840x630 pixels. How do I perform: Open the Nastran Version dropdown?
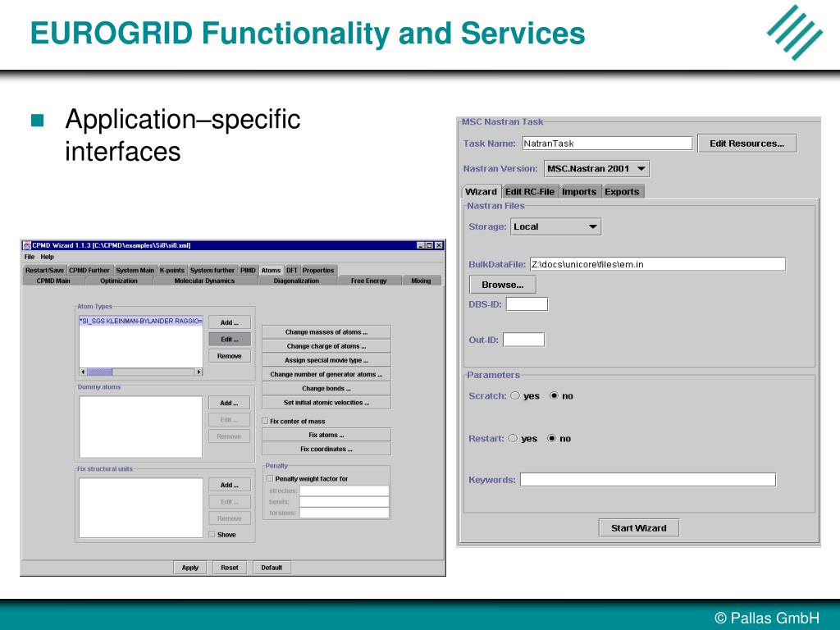coord(597,169)
